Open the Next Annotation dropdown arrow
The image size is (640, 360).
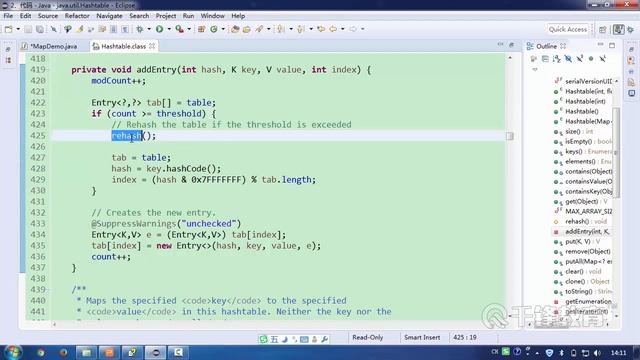291,29
